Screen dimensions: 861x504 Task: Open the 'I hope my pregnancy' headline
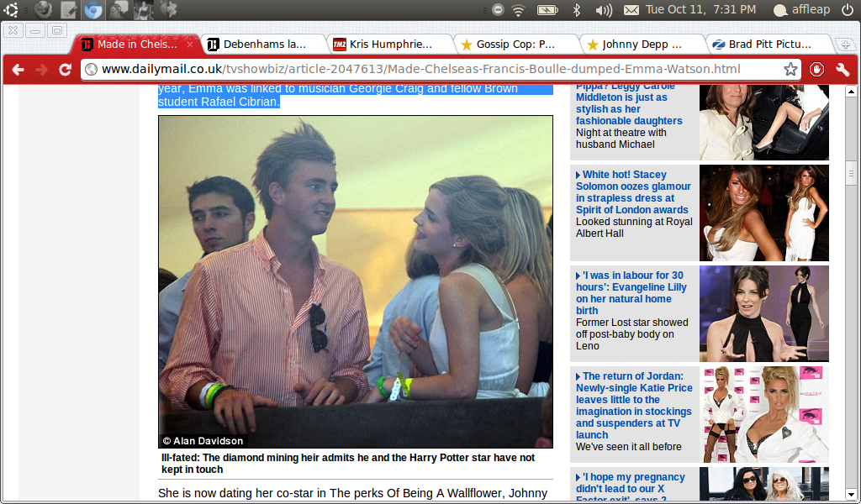(631, 487)
